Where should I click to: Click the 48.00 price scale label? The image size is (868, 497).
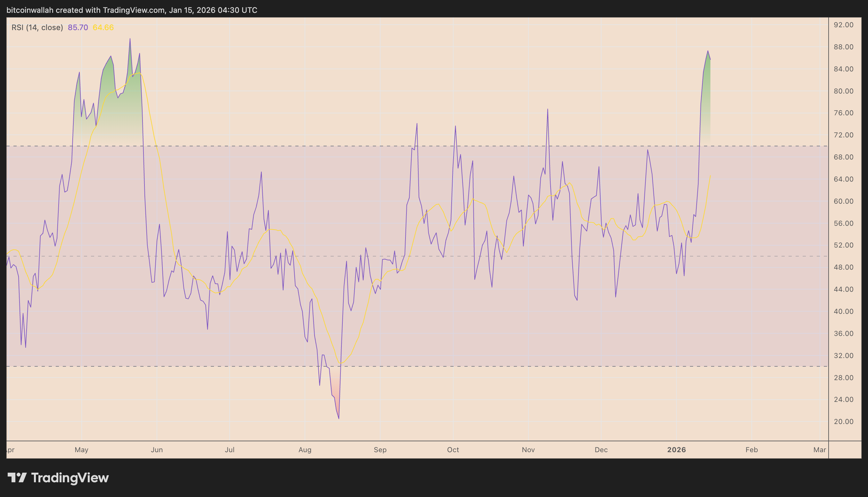[843, 267]
